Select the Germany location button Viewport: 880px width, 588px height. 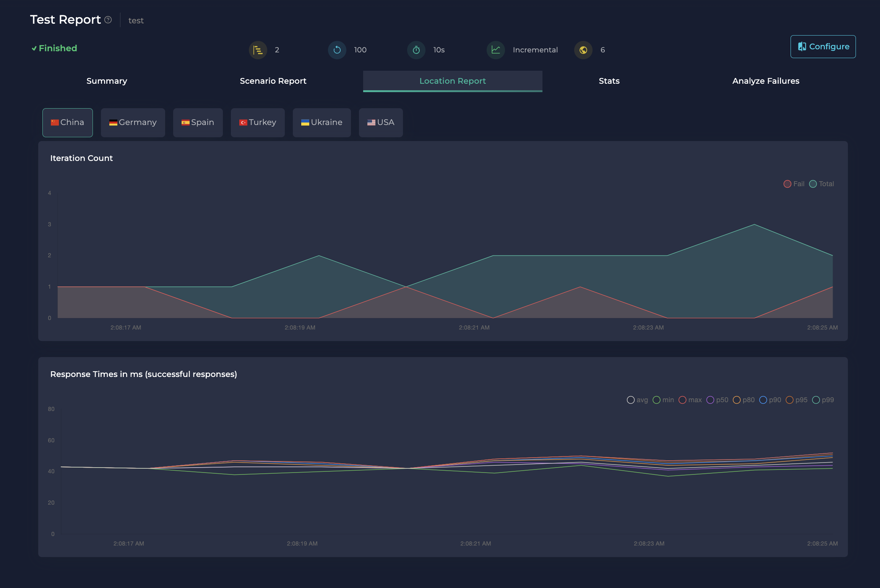(133, 122)
